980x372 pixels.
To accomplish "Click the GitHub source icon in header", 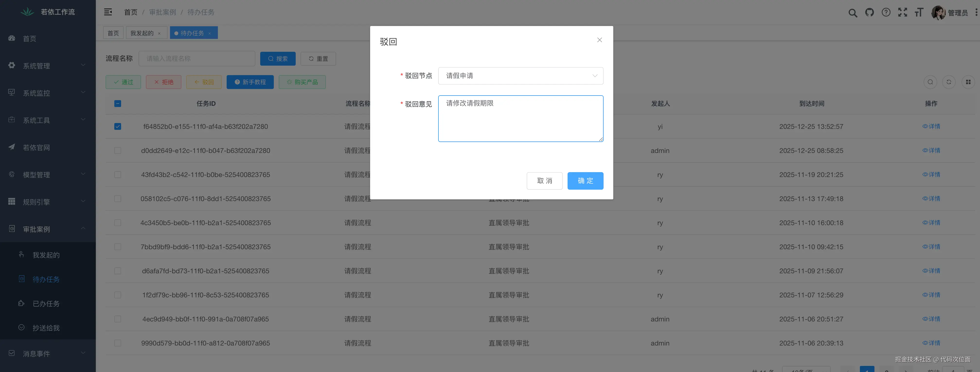I will pos(869,13).
